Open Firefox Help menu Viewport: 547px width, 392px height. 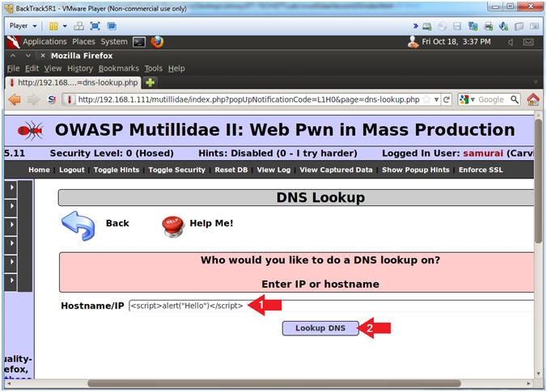pos(176,69)
